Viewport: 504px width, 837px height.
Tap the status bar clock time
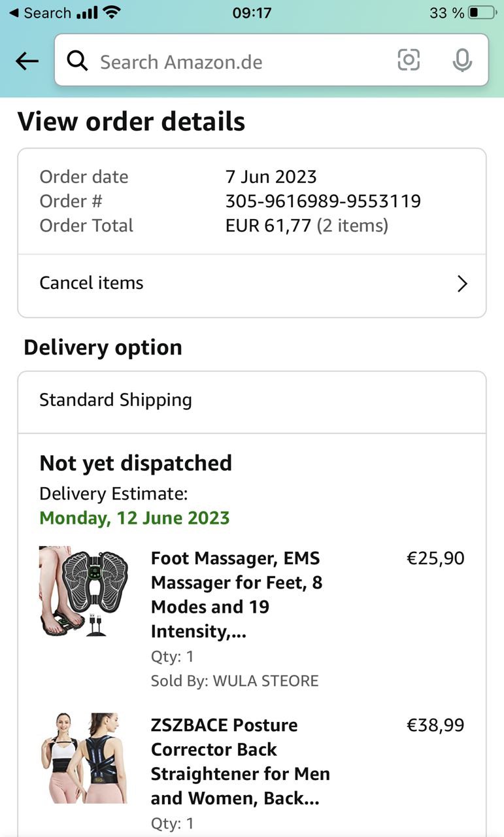click(x=252, y=12)
